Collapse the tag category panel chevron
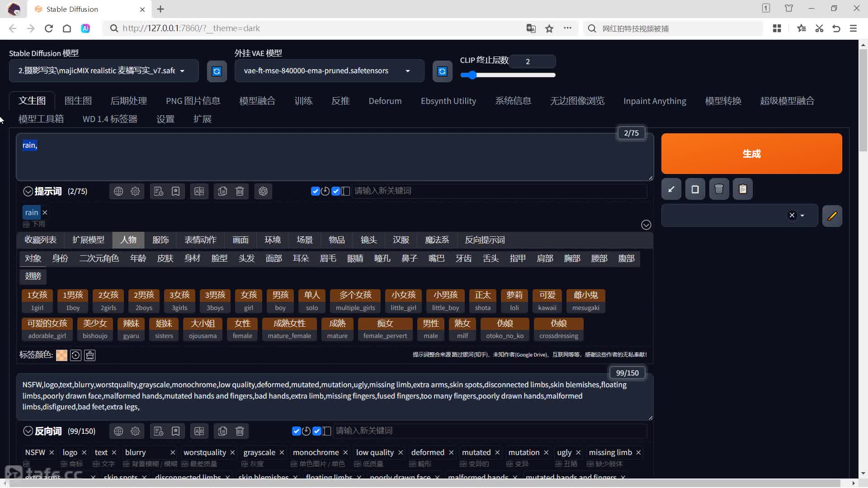The image size is (868, 488). click(646, 225)
